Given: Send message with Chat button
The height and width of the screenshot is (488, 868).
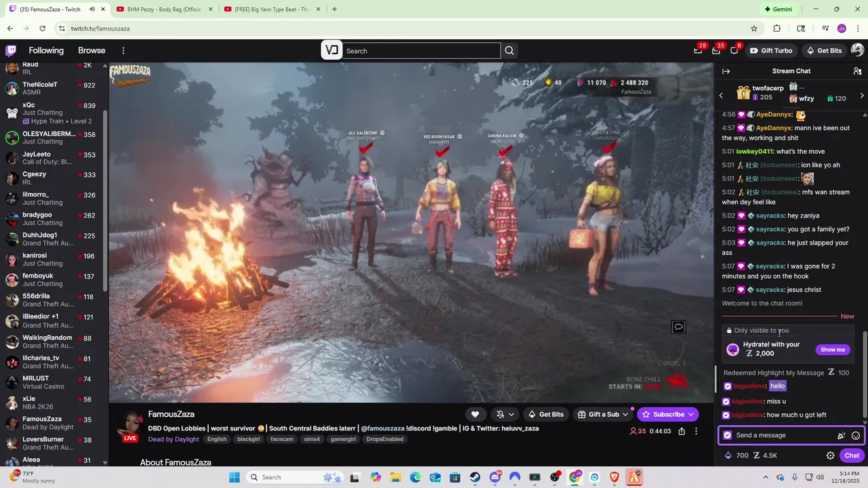Looking at the screenshot, I should 852,455.
